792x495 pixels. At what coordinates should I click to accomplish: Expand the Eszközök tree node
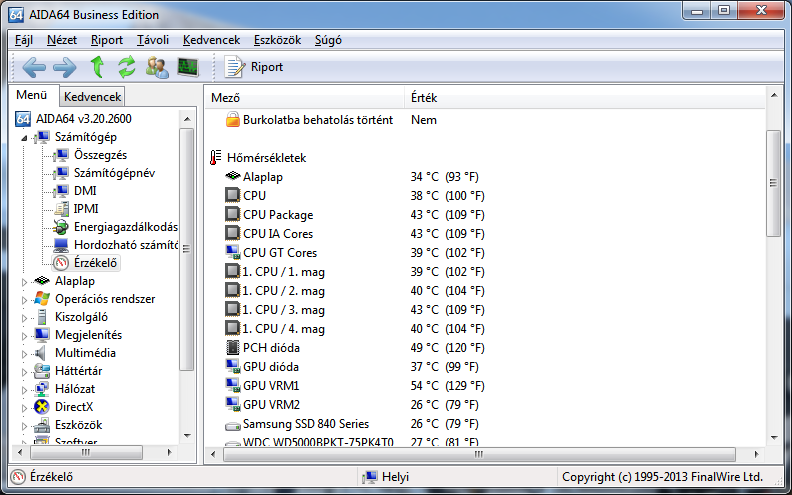24,426
